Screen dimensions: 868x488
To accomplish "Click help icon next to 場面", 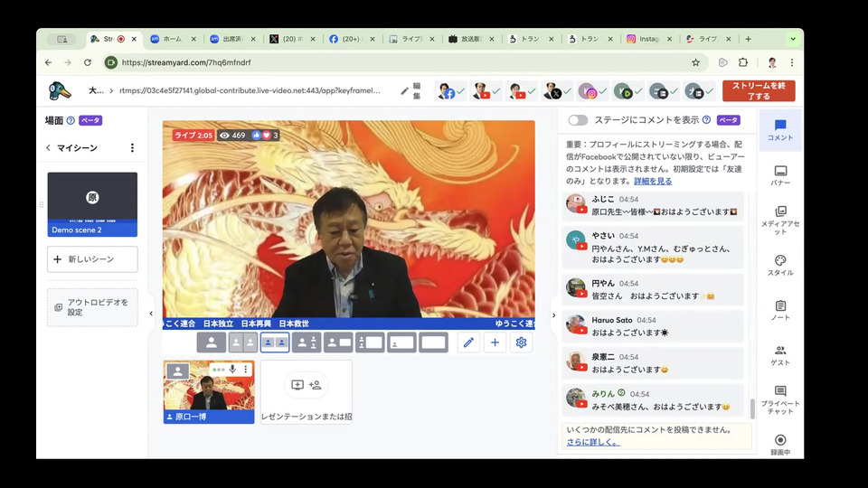I will [71, 120].
